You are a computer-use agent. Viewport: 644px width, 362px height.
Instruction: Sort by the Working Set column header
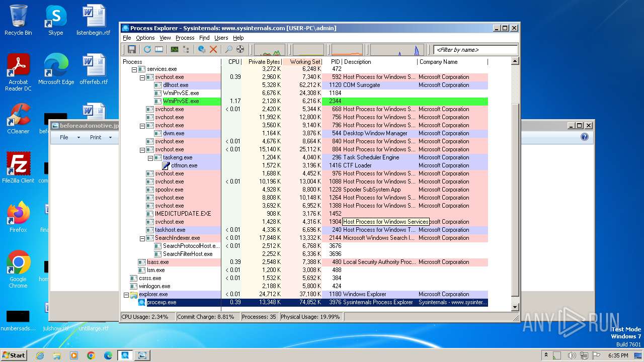302,62
